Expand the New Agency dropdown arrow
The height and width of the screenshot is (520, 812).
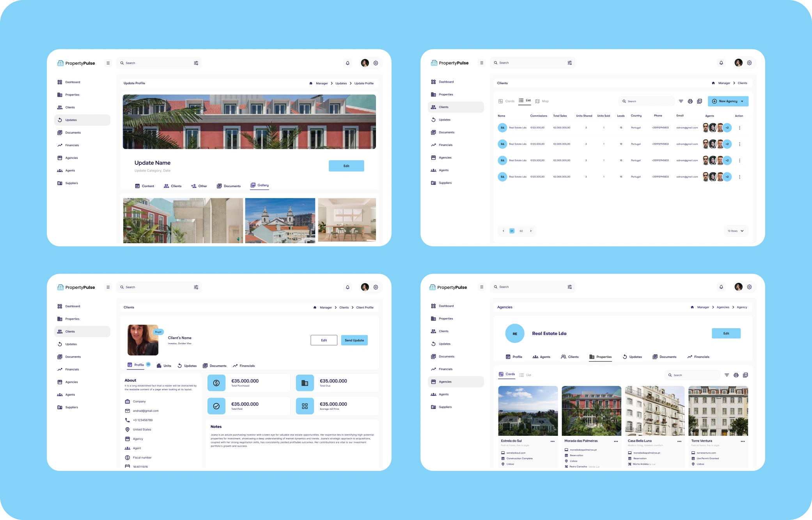(x=742, y=101)
